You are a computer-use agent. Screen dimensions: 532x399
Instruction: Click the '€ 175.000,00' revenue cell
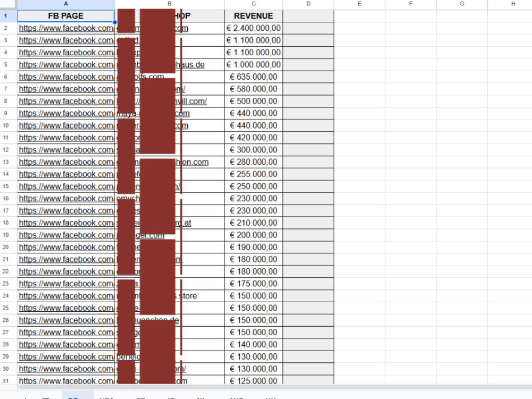253,284
